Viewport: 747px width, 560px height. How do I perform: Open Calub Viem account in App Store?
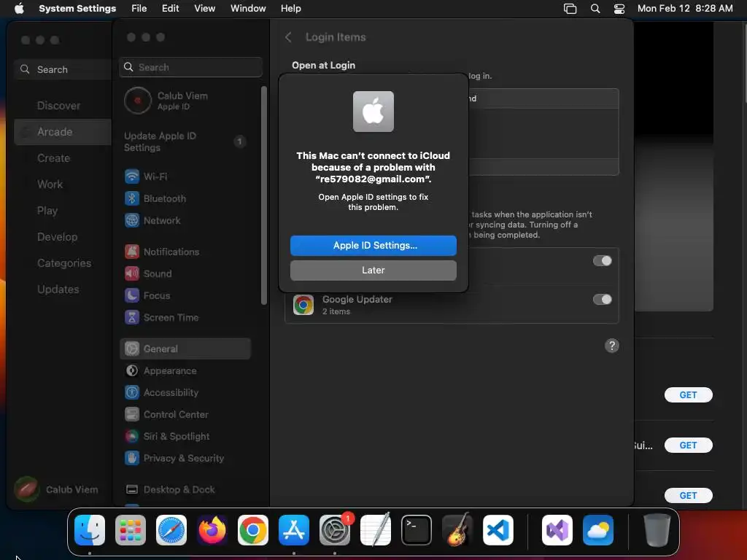coord(56,489)
